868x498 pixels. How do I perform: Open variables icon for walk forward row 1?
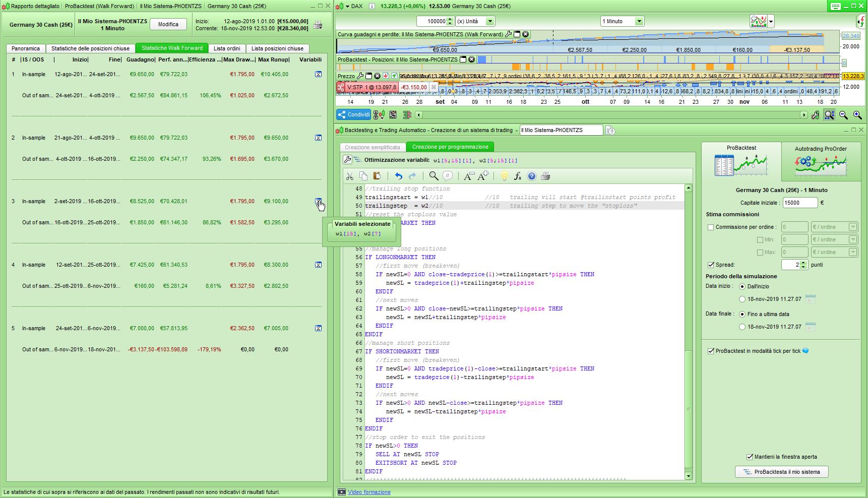click(318, 74)
